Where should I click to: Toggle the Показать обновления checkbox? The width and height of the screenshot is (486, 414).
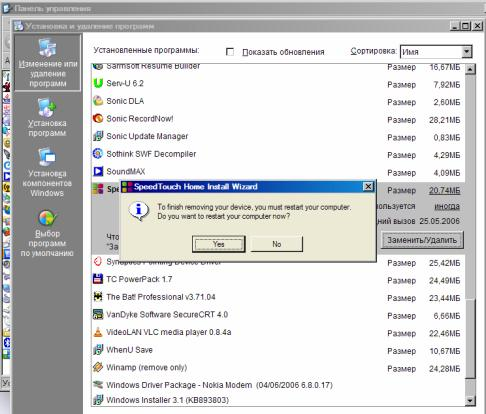pos(230,52)
